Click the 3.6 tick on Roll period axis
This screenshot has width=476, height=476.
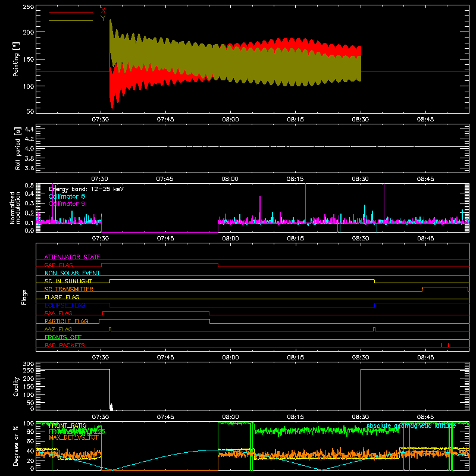click(x=29, y=168)
